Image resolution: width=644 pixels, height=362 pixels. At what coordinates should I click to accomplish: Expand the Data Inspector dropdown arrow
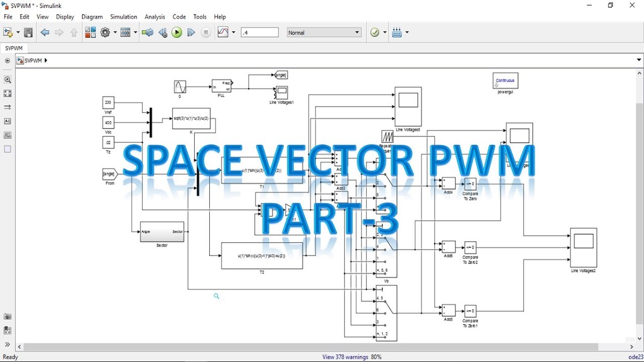pos(233,33)
